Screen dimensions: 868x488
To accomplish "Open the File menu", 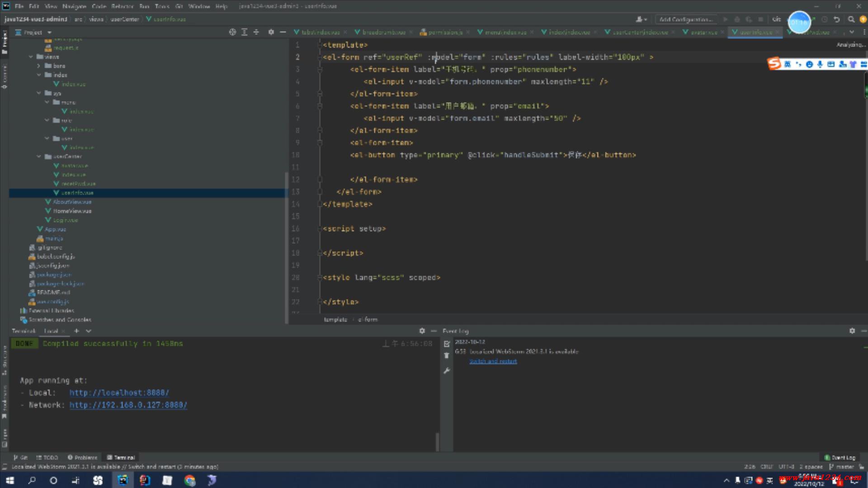I will pyautogui.click(x=19, y=6).
